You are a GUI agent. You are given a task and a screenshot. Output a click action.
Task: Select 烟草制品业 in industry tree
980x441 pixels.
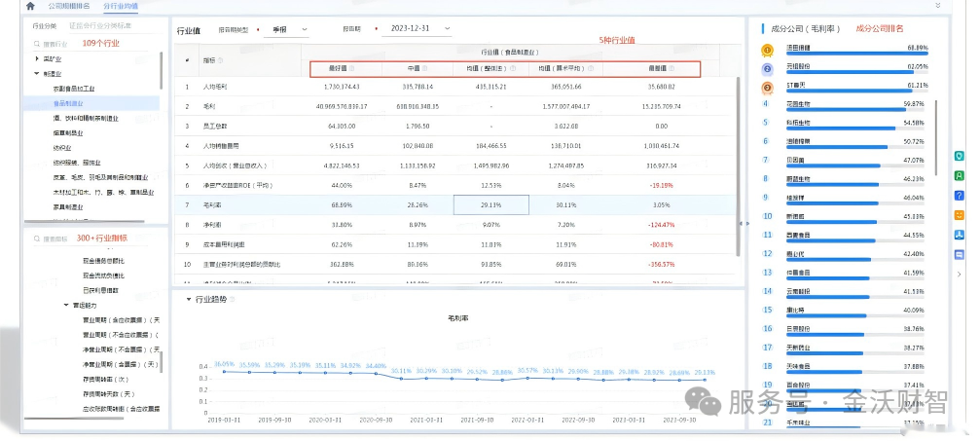[x=68, y=132]
